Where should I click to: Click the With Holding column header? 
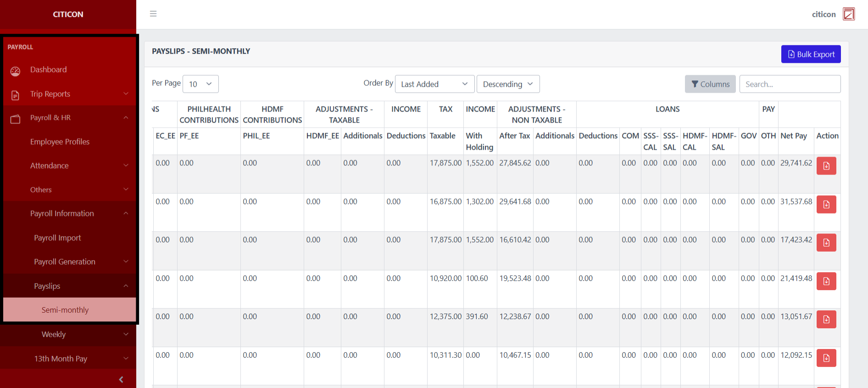pyautogui.click(x=479, y=141)
